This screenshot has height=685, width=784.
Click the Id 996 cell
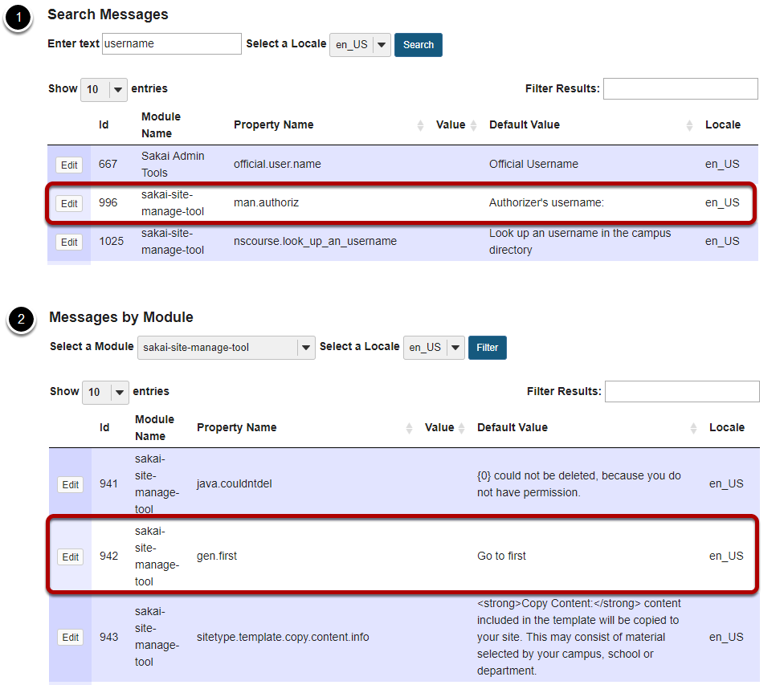(108, 202)
